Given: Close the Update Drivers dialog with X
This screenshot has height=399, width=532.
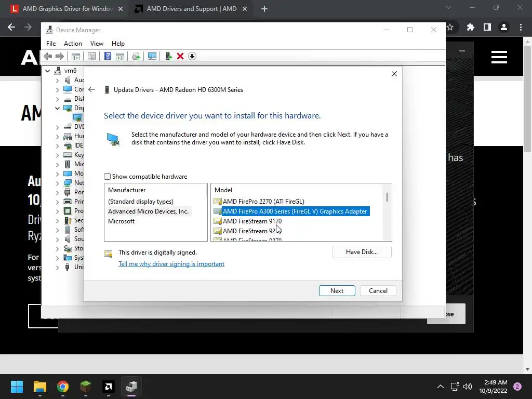Looking at the screenshot, I should 394,74.
